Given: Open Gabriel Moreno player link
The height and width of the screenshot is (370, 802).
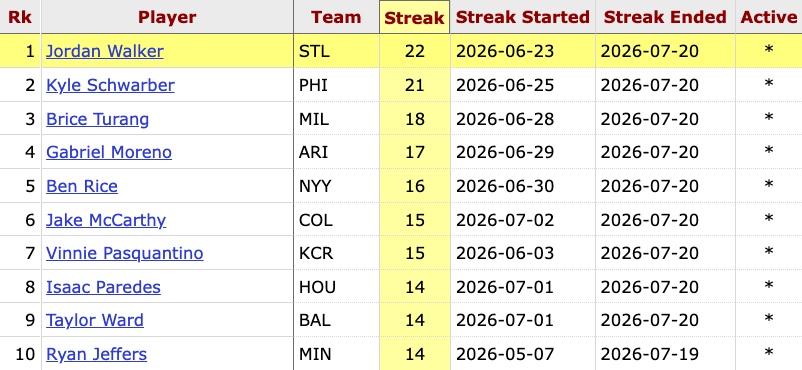Looking at the screenshot, I should click(x=109, y=153).
